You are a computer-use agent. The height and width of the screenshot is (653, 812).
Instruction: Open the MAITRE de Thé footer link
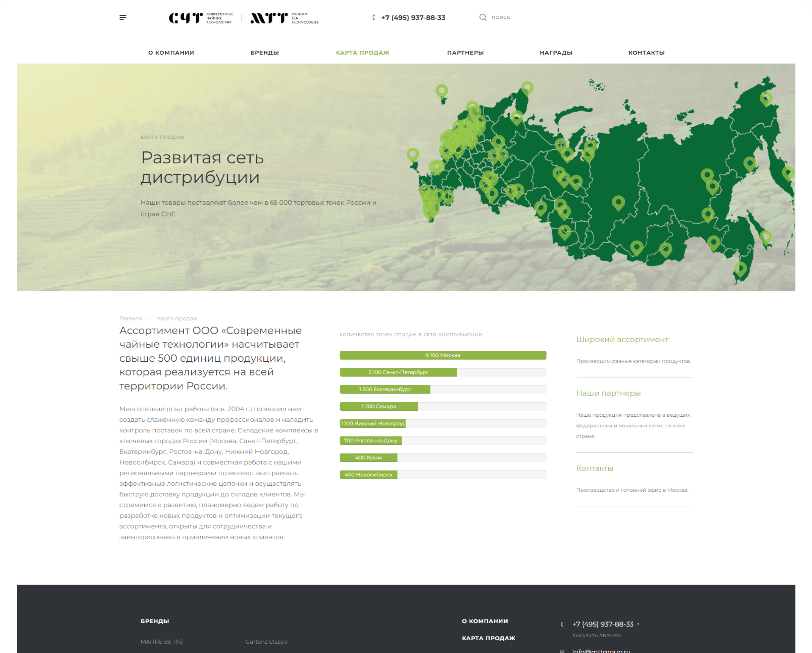click(162, 642)
